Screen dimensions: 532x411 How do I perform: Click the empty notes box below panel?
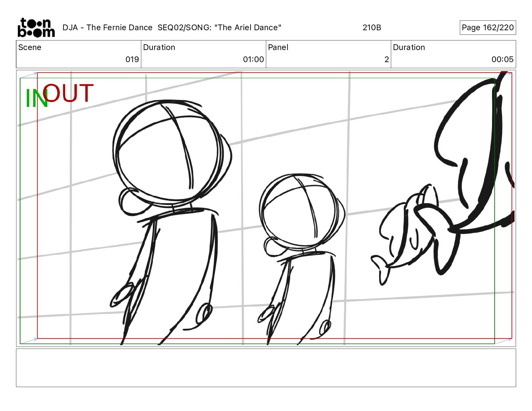coord(266,368)
